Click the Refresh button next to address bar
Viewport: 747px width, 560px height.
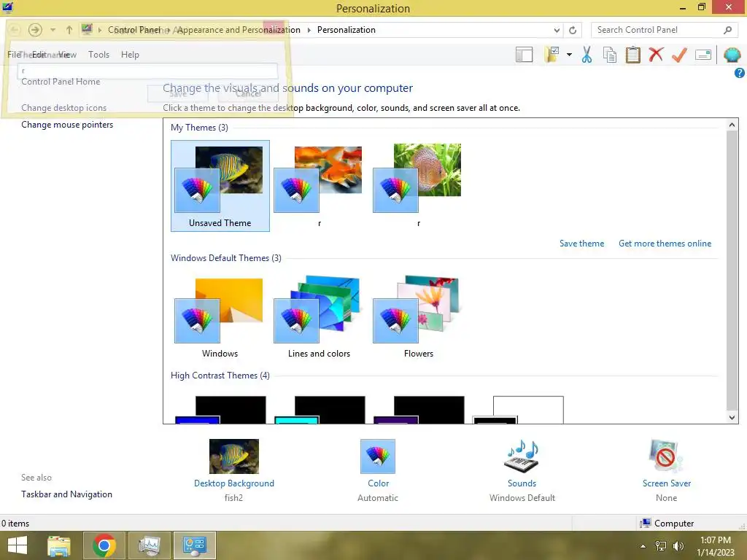(573, 30)
